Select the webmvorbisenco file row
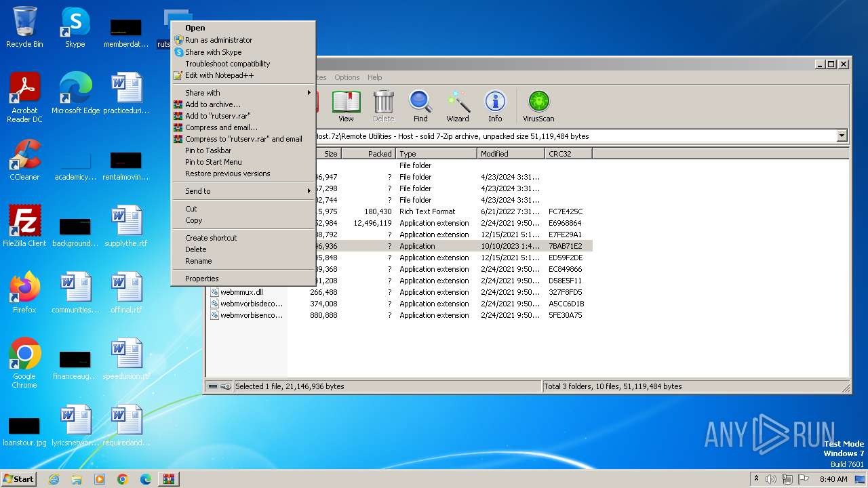Image resolution: width=868 pixels, height=488 pixels. pos(399,315)
